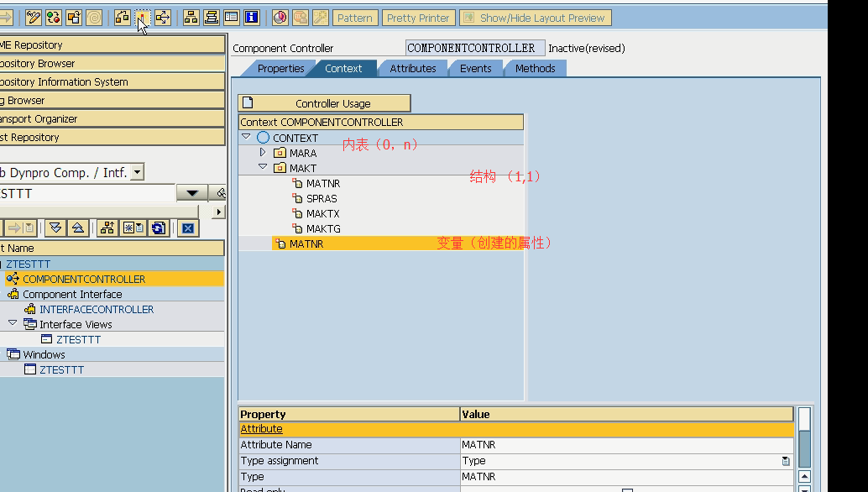This screenshot has width=868, height=492.
Task: Open the Methods tab
Action: (x=536, y=69)
